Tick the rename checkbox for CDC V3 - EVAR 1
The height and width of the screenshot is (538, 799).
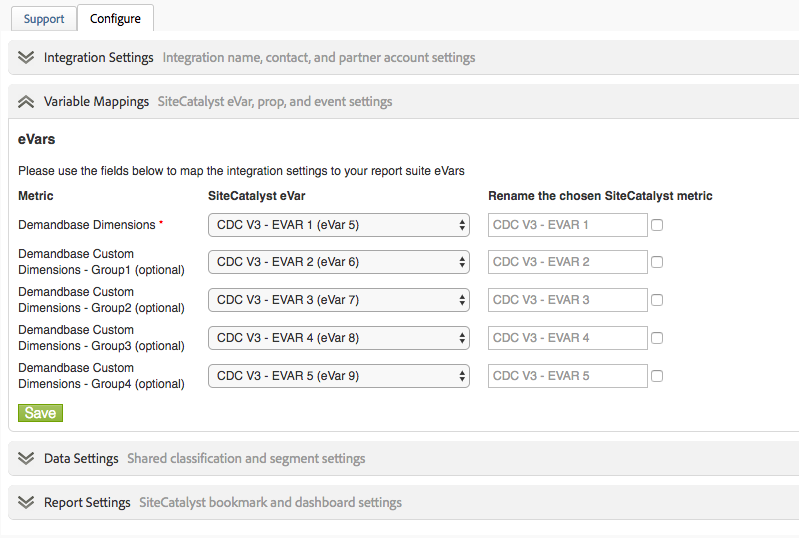(657, 225)
